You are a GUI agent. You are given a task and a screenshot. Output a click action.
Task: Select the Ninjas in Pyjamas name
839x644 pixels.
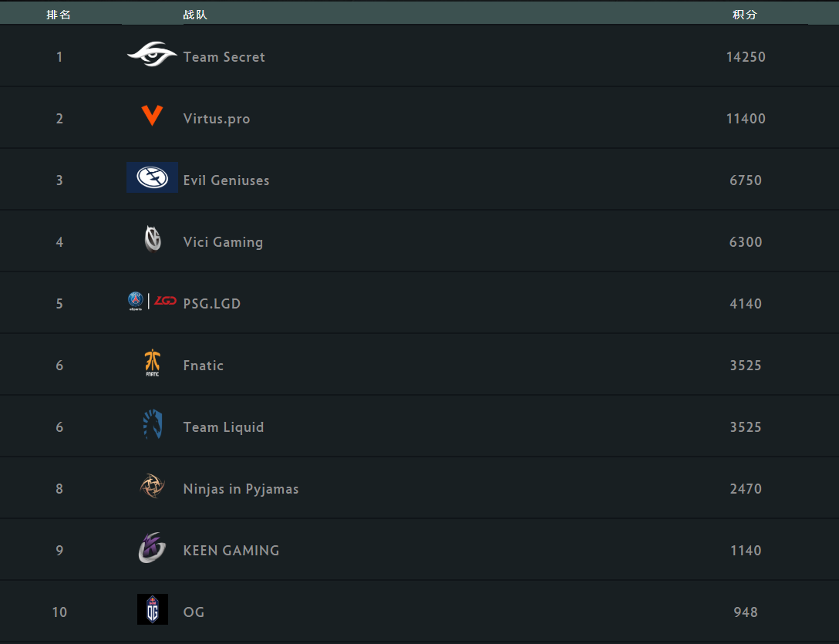tap(241, 489)
